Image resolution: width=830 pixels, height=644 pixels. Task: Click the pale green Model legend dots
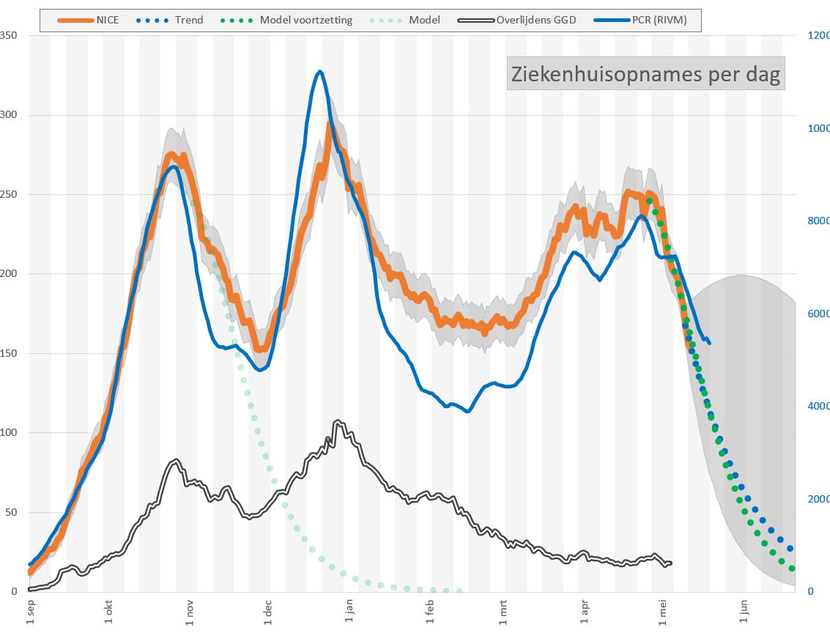386,20
